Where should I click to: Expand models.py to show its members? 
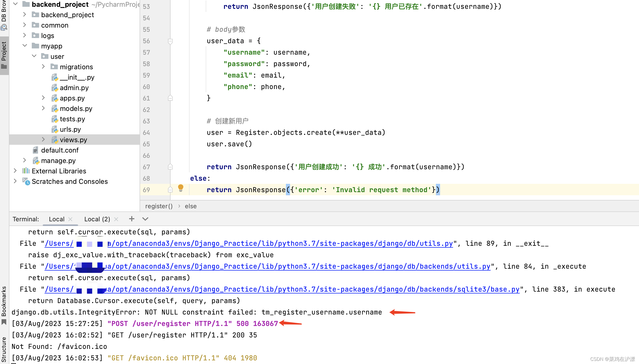pos(43,108)
